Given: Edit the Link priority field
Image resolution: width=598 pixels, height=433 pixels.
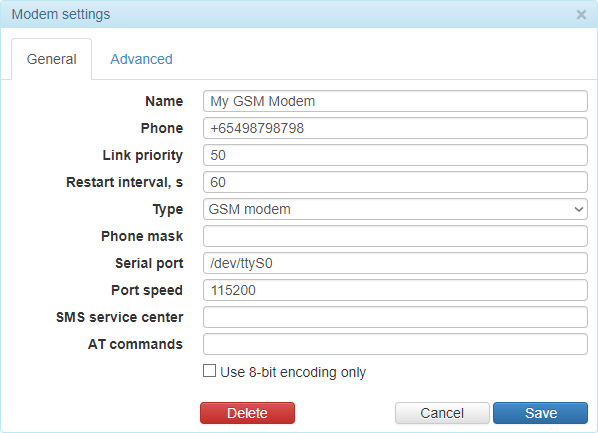Looking at the screenshot, I should (395, 155).
